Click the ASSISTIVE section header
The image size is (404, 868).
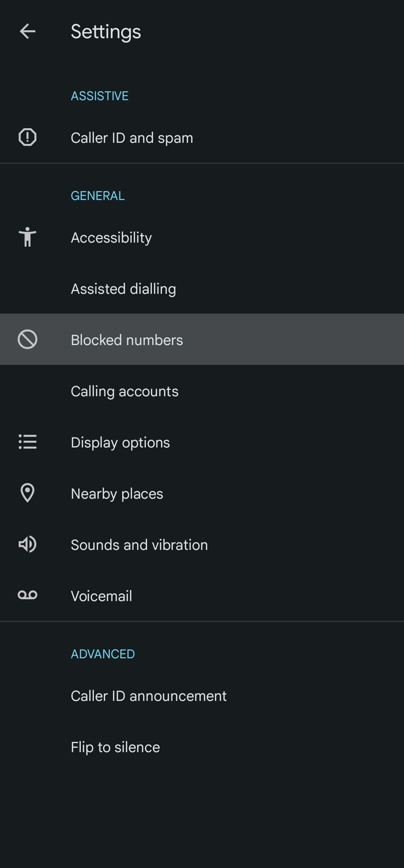[x=100, y=96]
